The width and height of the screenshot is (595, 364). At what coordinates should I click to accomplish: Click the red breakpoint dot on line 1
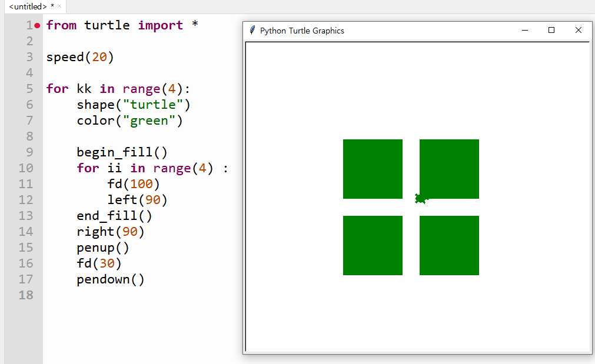point(37,26)
